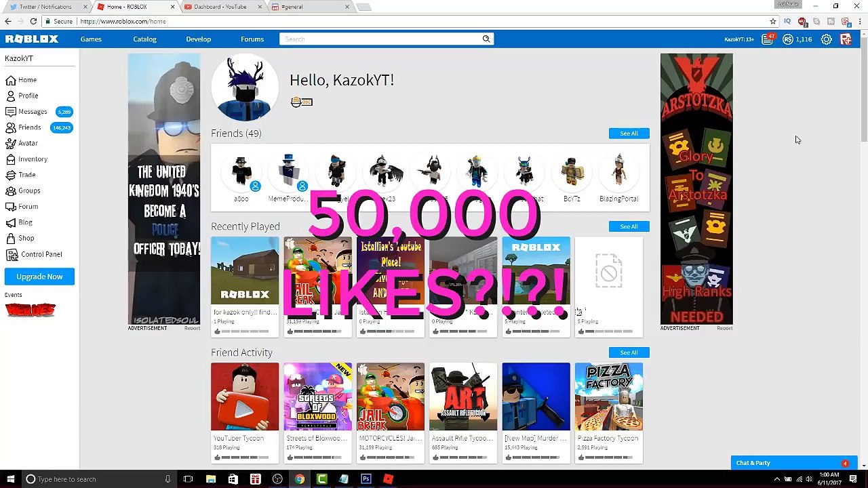Image resolution: width=868 pixels, height=488 pixels.
Task: Open File Explorer from the taskbar
Action: 211,479
